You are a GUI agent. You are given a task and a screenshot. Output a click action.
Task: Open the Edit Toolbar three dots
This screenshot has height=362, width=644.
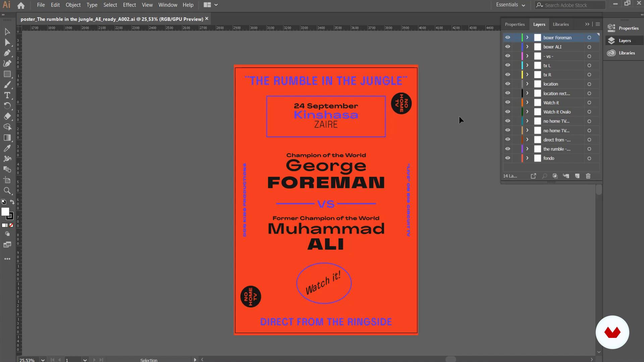[x=7, y=259]
